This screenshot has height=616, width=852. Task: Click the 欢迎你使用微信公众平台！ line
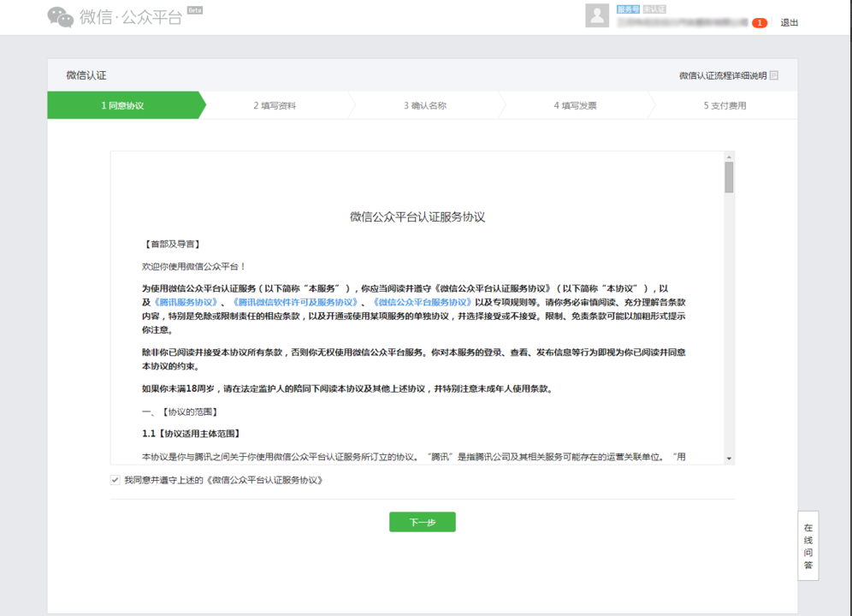click(x=194, y=266)
